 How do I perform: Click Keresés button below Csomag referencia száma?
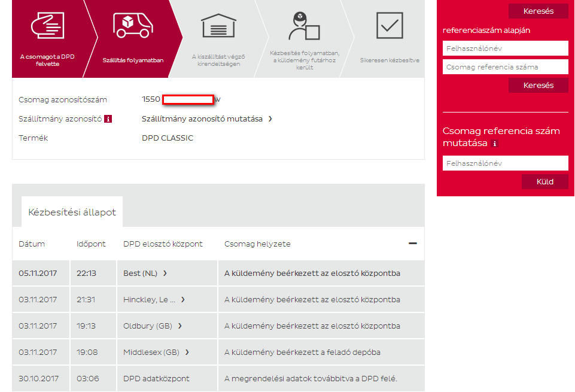pyautogui.click(x=539, y=86)
